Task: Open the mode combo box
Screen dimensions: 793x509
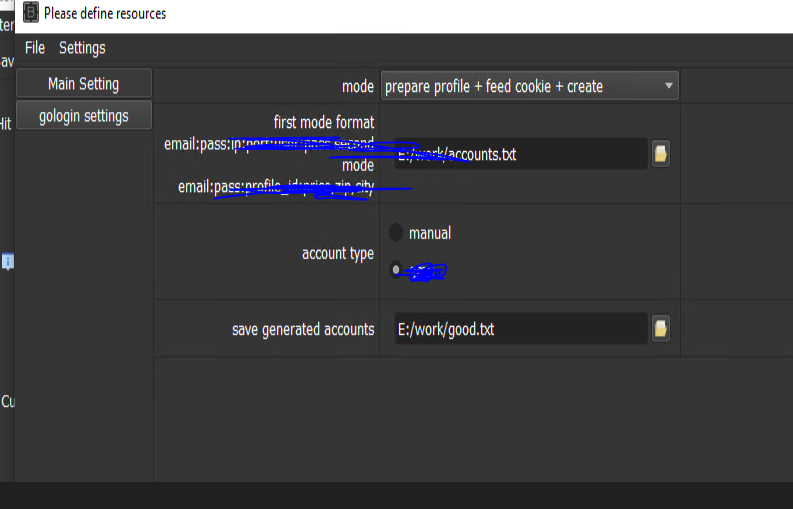Action: 520,87
